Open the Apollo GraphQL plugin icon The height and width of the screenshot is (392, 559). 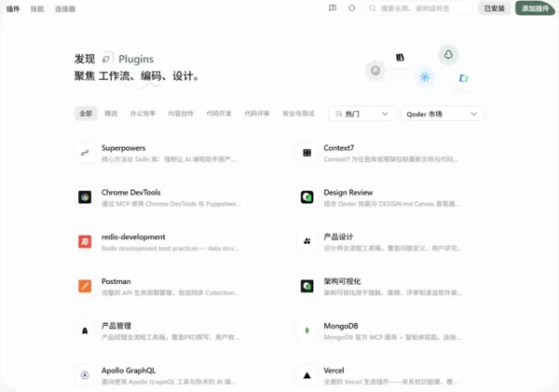tap(85, 375)
